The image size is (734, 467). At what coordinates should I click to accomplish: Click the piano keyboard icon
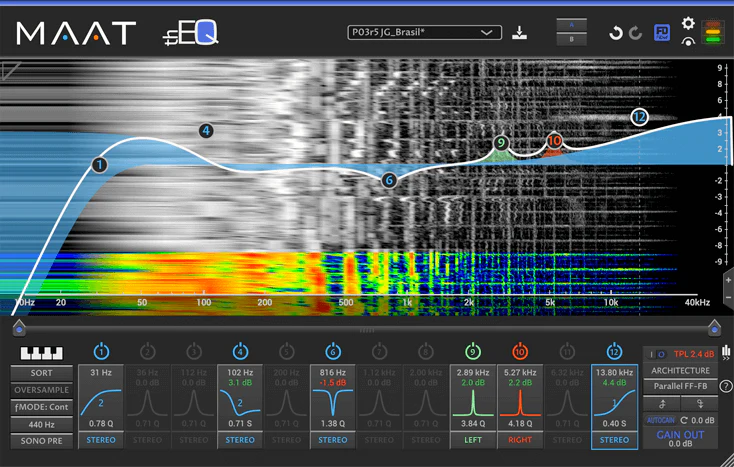pos(42,353)
